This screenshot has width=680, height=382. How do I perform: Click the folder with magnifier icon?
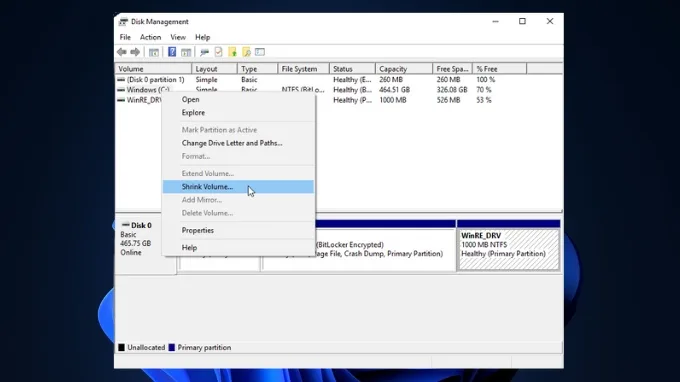pyautogui.click(x=246, y=52)
